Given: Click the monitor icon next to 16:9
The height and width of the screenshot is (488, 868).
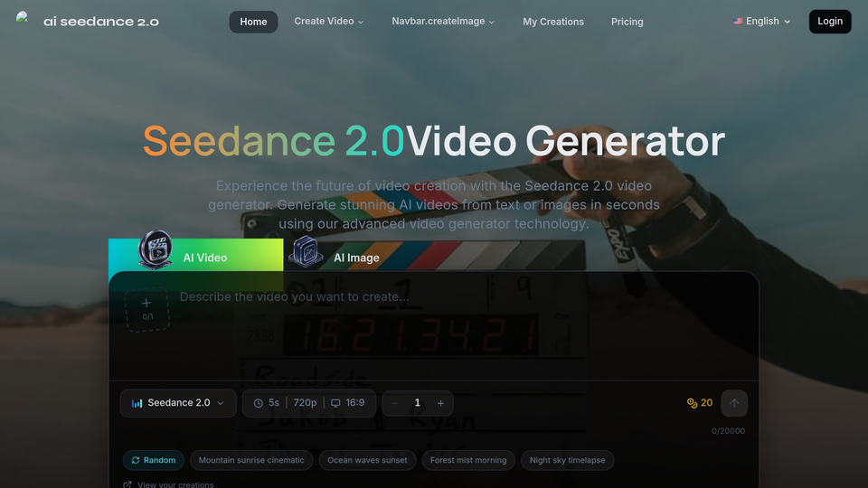Looking at the screenshot, I should pos(335,403).
